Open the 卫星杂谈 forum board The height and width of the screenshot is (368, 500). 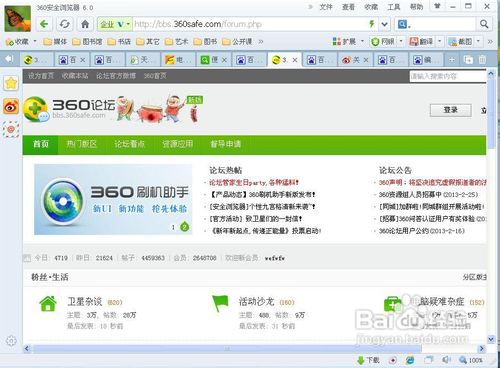(85, 302)
